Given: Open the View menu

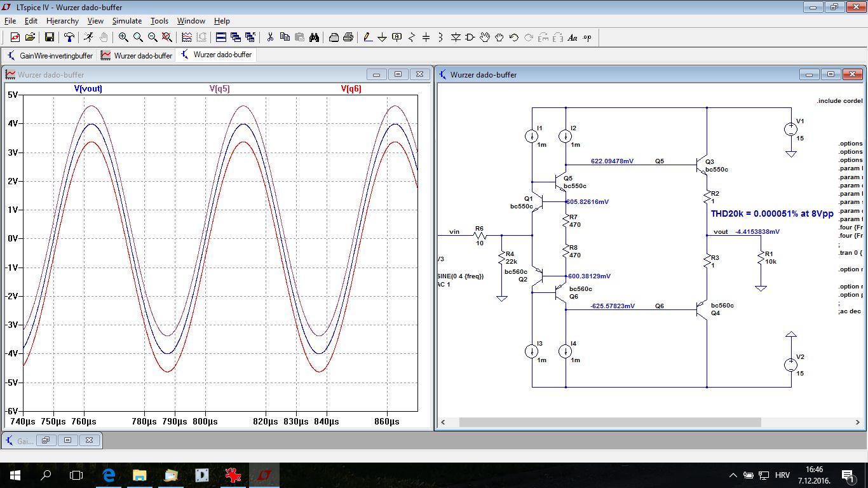Looking at the screenshot, I should 95,21.
